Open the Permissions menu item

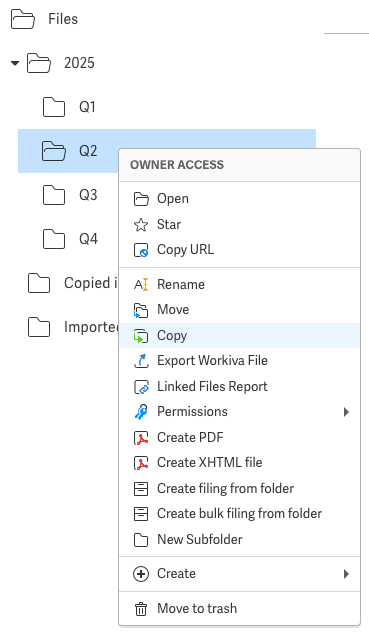[x=239, y=412]
